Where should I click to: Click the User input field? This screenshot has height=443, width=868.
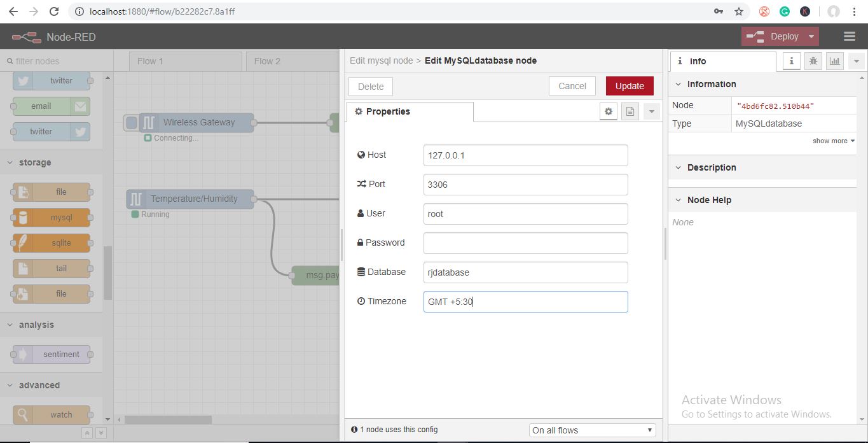tap(525, 214)
